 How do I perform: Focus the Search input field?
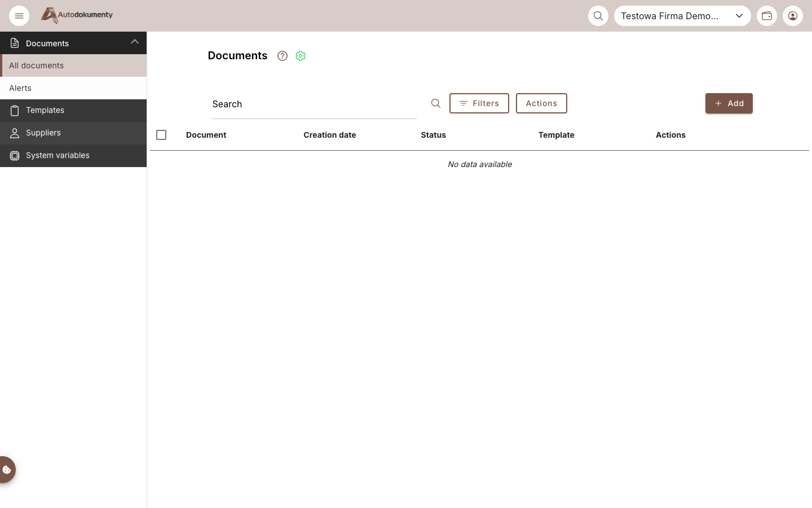[314, 104]
